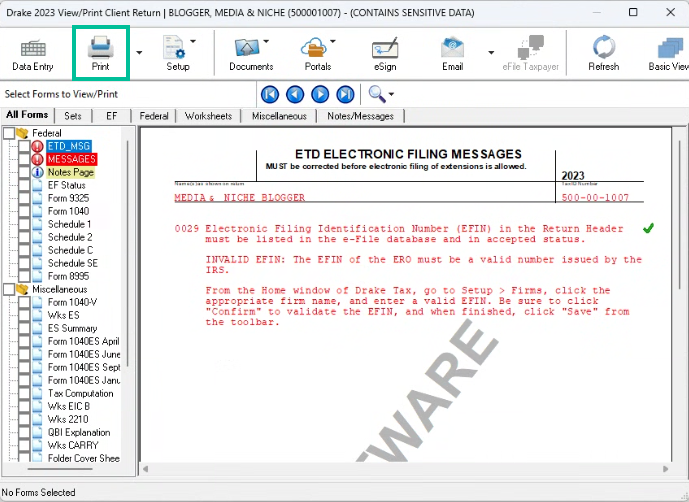Check the EF Status checkbox
The height and width of the screenshot is (502, 689).
point(24,186)
